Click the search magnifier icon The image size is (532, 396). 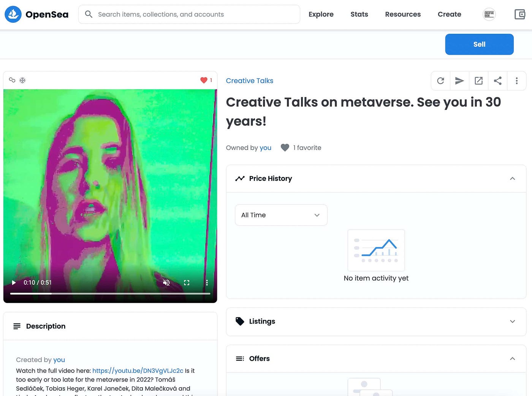tap(89, 14)
